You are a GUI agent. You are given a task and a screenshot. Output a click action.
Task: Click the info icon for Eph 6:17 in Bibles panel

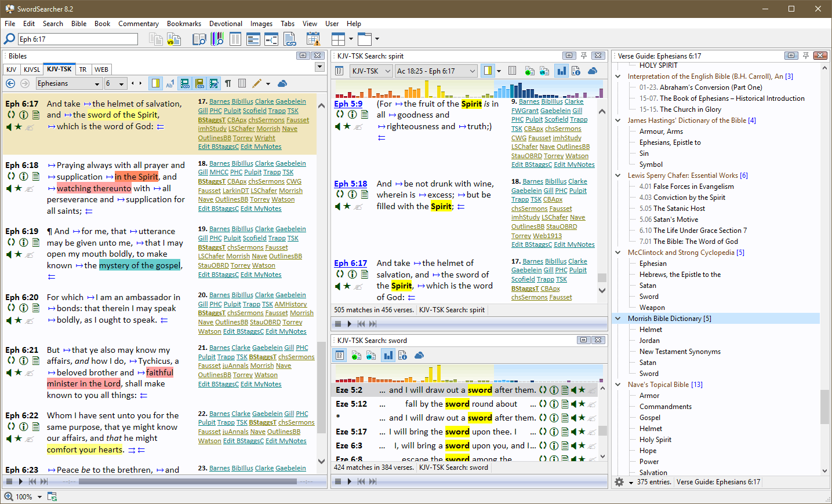tap(23, 115)
